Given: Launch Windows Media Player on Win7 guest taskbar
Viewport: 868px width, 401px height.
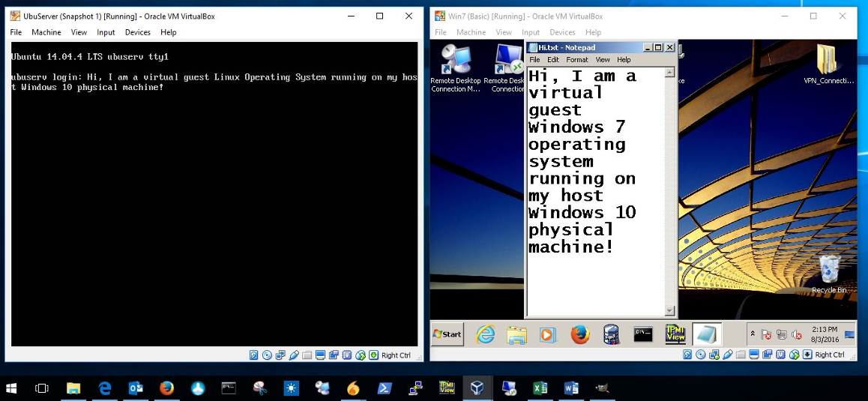Looking at the screenshot, I should click(x=548, y=334).
